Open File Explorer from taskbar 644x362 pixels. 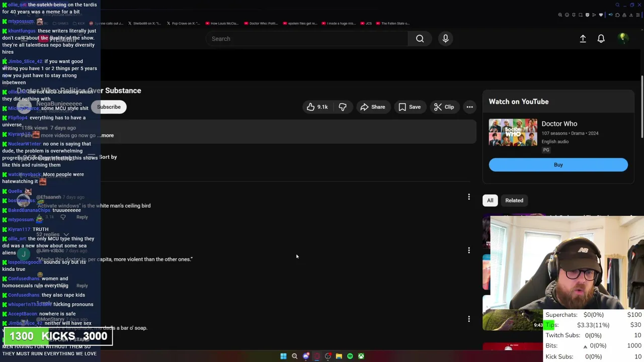click(339, 356)
